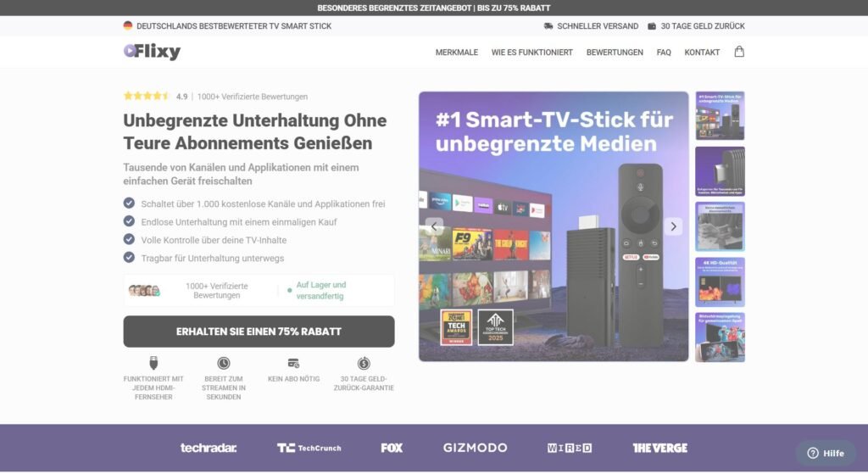Click the Kontakt nav link
The height and width of the screenshot is (474, 868).
point(702,53)
